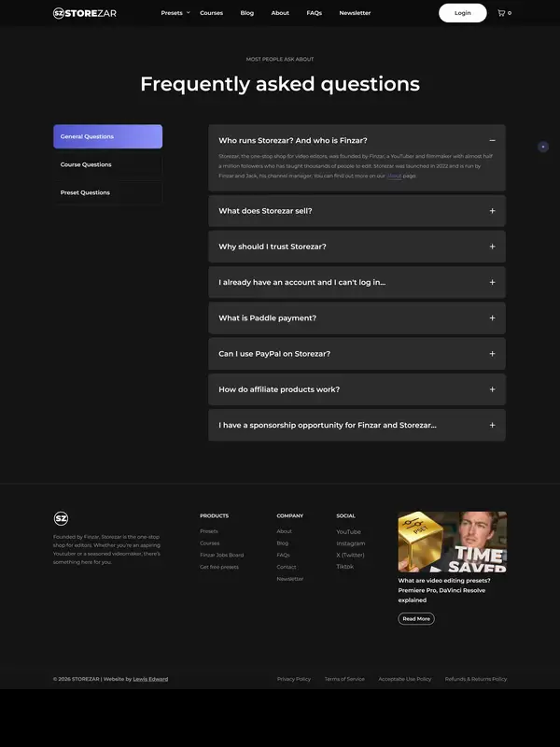Screen dimensions: 560x747
Task: Open About link in footer Company
Action: tap(285, 531)
